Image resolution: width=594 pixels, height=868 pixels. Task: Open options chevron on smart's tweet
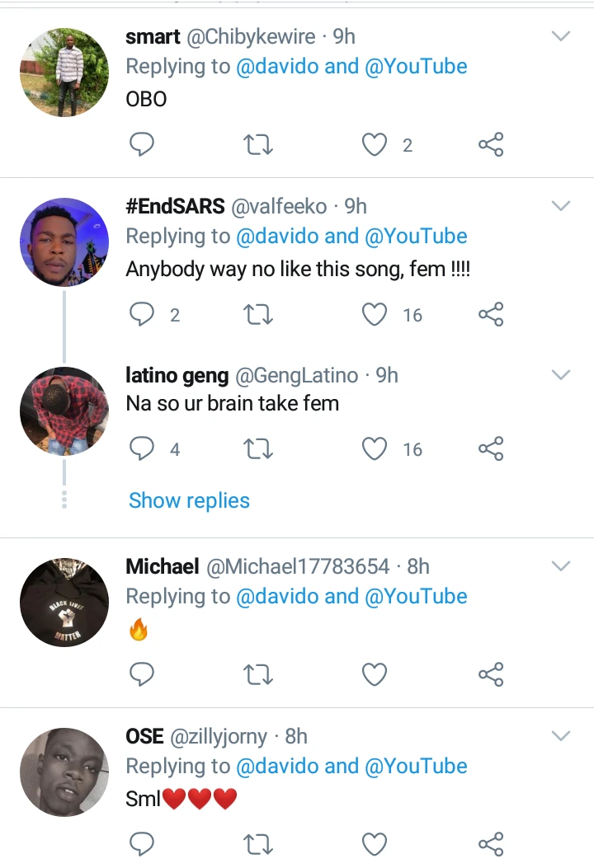561,36
